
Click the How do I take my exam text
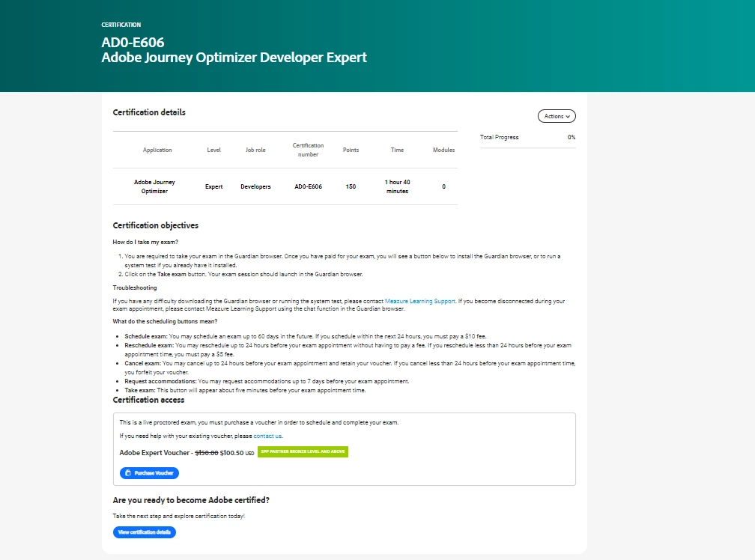point(145,242)
